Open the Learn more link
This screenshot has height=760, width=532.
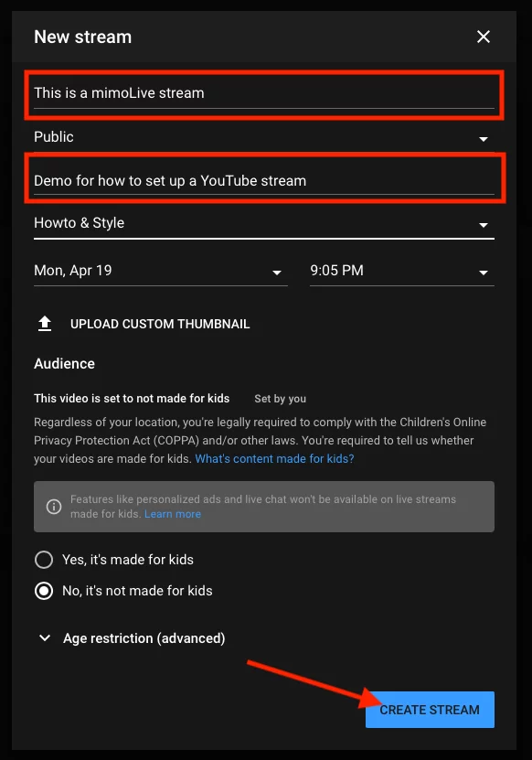pyautogui.click(x=173, y=514)
